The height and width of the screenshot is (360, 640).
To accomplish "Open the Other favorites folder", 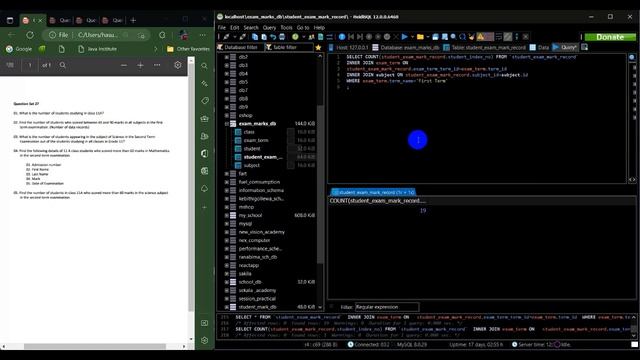I will click(188, 49).
